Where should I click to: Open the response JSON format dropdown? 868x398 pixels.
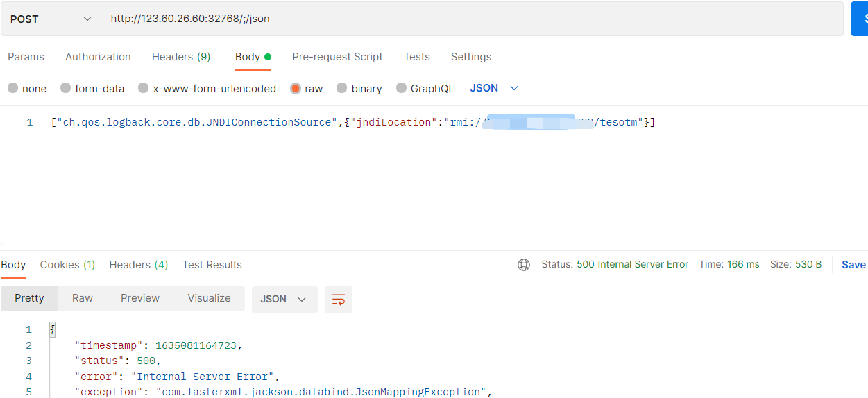tap(284, 299)
